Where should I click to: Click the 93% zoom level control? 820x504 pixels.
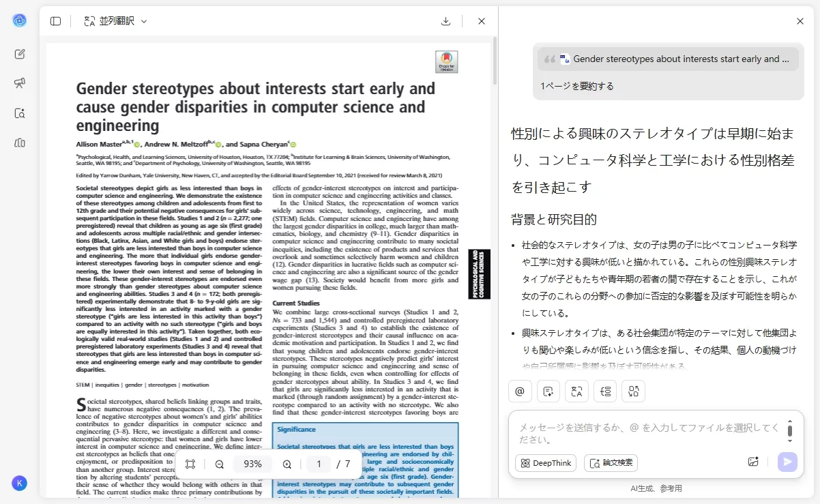tap(252, 464)
